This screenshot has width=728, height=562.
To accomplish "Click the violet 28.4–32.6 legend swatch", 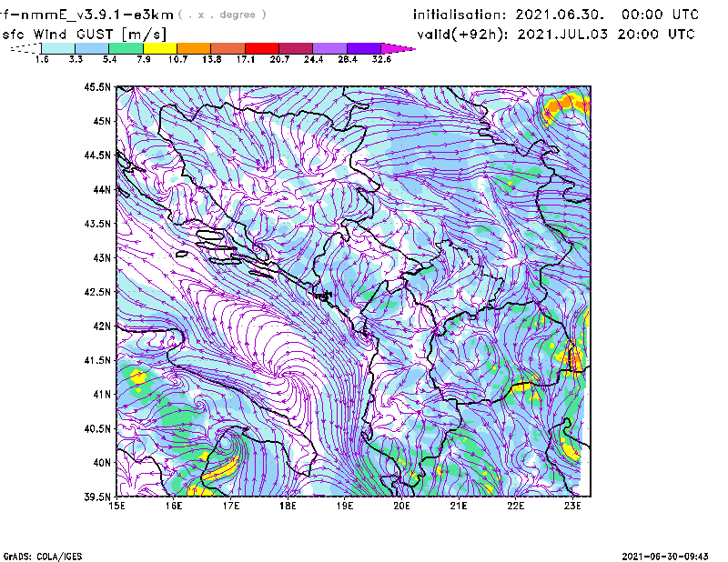I will point(364,48).
